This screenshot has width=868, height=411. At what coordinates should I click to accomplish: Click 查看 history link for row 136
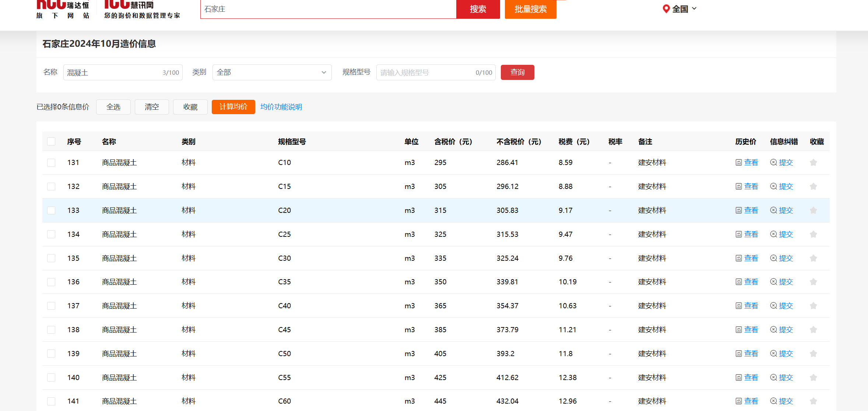point(751,282)
